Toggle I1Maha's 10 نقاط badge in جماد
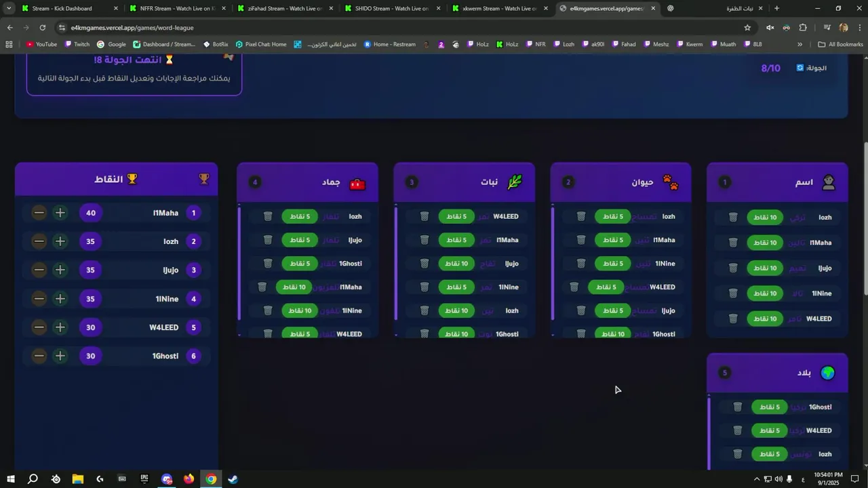 coord(294,287)
